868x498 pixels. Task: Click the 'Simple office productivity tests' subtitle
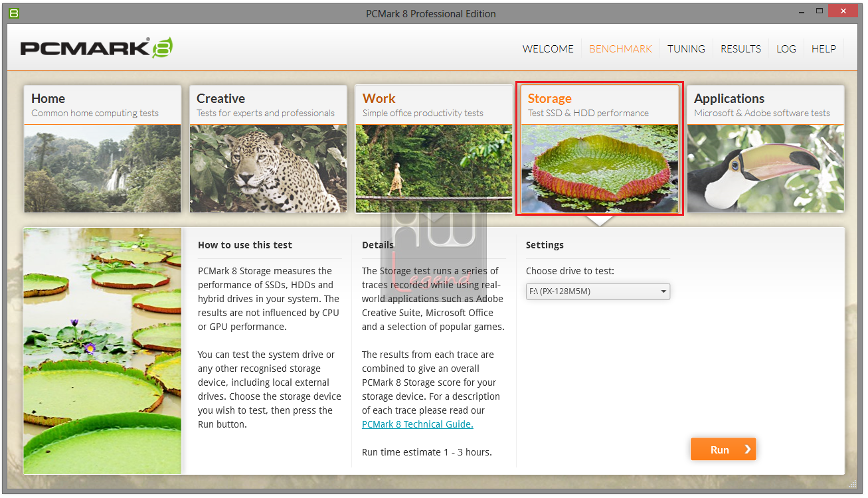423,113
